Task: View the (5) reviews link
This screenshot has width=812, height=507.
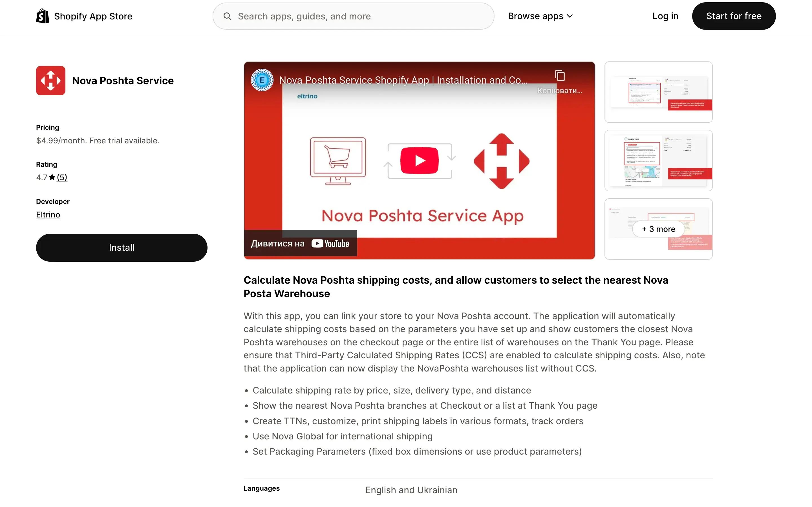Action: [62, 177]
